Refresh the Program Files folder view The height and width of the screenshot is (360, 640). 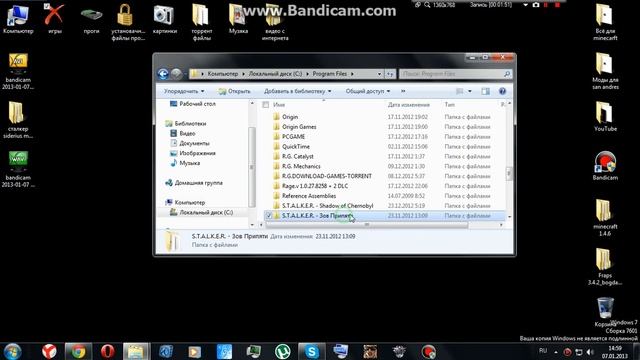pos(390,74)
